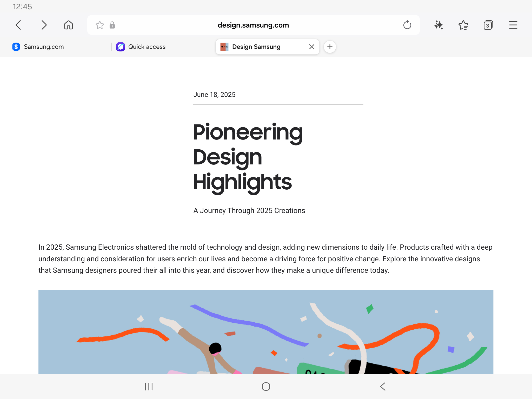532x399 pixels.
Task: Open the browser home page
Action: pos(69,25)
